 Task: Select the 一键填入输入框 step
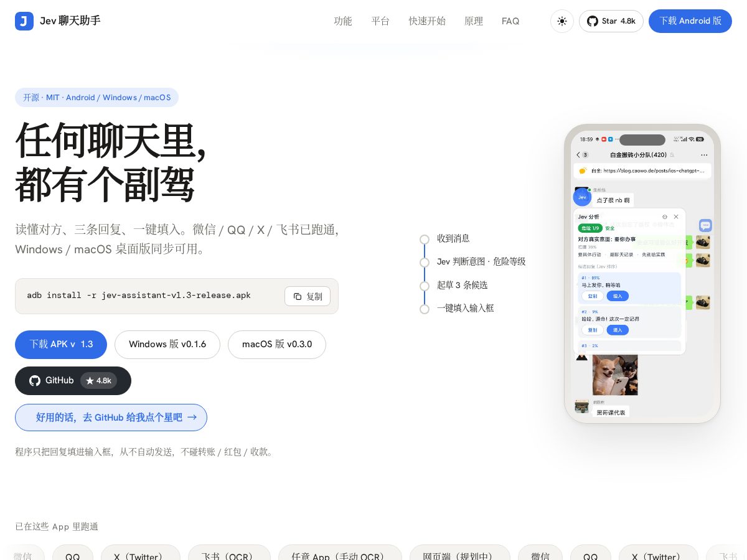[465, 308]
